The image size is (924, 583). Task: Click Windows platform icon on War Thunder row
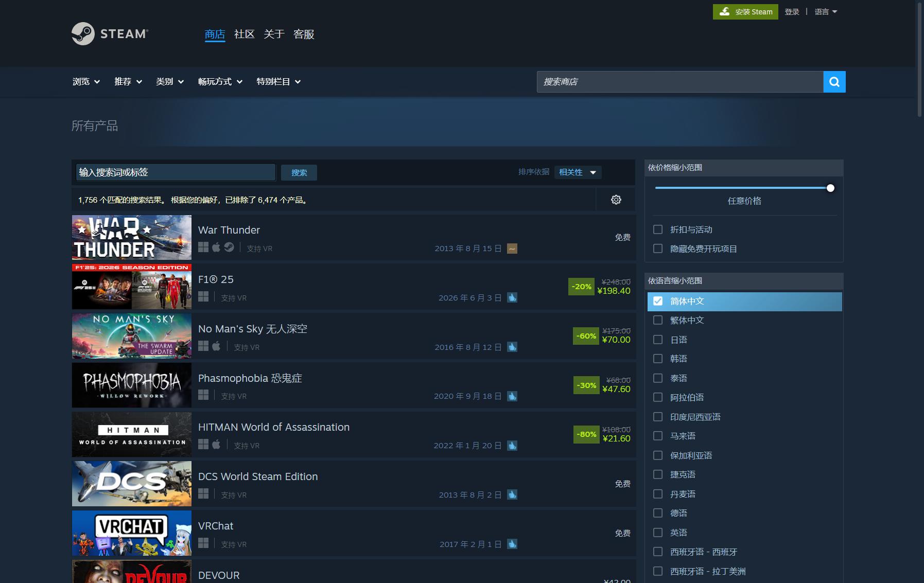(203, 248)
